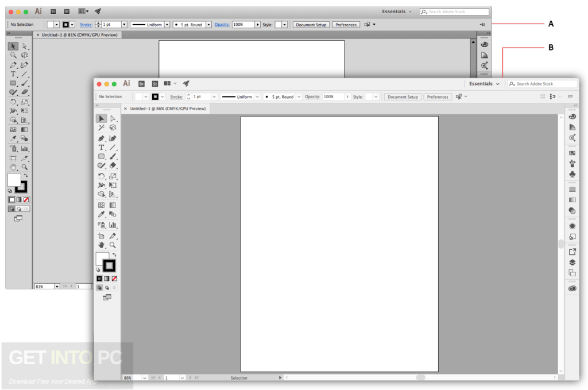Image resolution: width=588 pixels, height=390 pixels.
Task: Select the Rotate tool in front window
Action: [x=101, y=176]
